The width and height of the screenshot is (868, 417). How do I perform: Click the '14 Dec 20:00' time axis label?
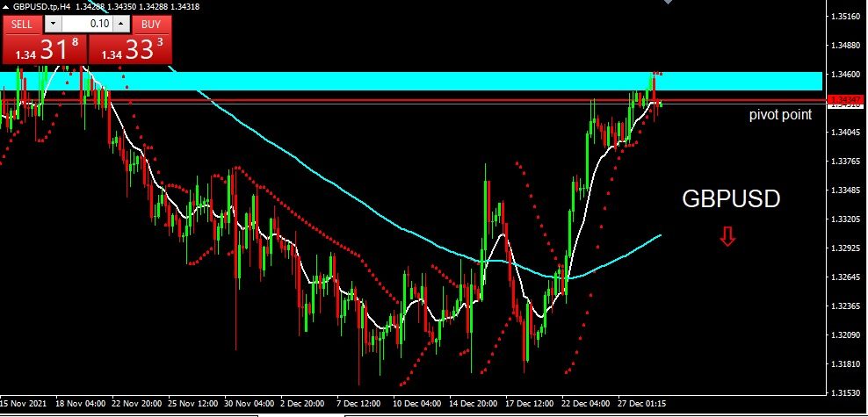coord(474,404)
